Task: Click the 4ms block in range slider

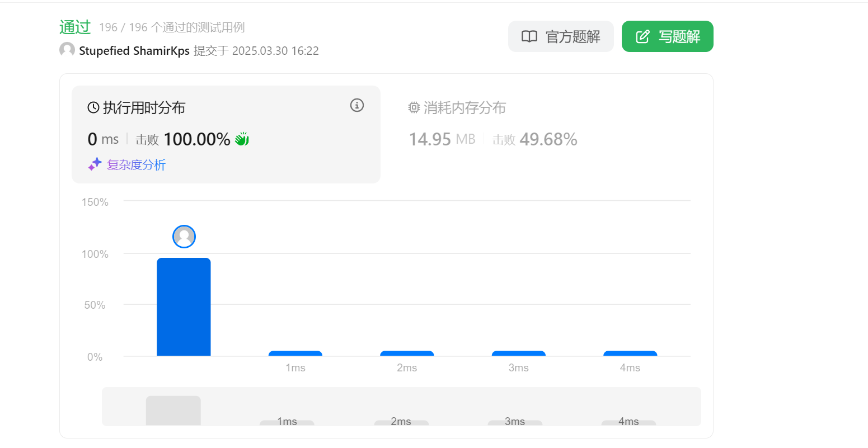Action: [628, 423]
